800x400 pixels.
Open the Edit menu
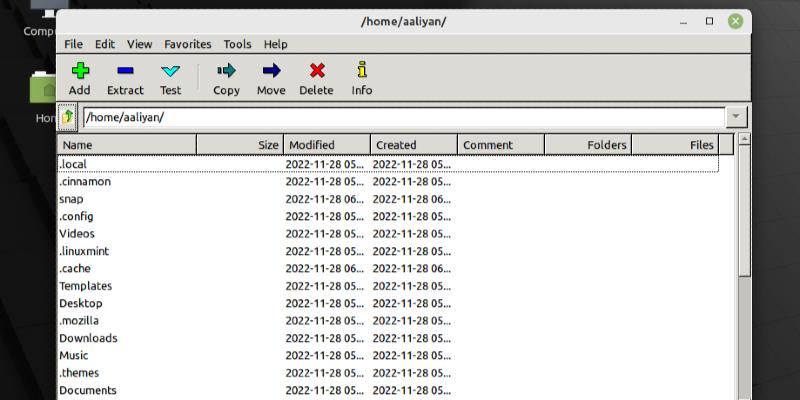105,44
